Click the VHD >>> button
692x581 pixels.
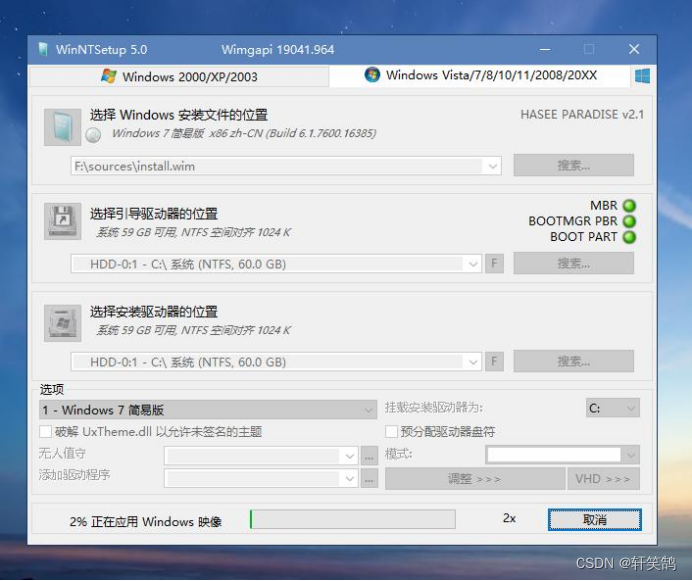603,479
